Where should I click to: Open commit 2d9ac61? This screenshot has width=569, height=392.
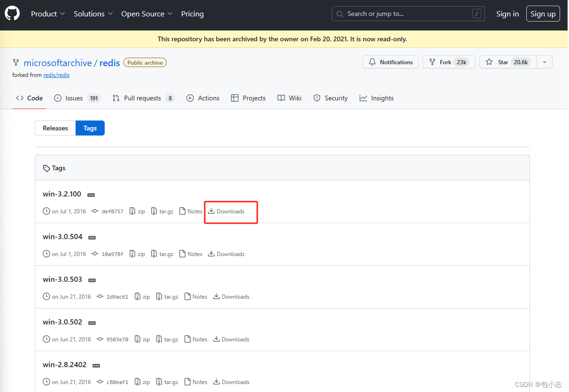113,297
